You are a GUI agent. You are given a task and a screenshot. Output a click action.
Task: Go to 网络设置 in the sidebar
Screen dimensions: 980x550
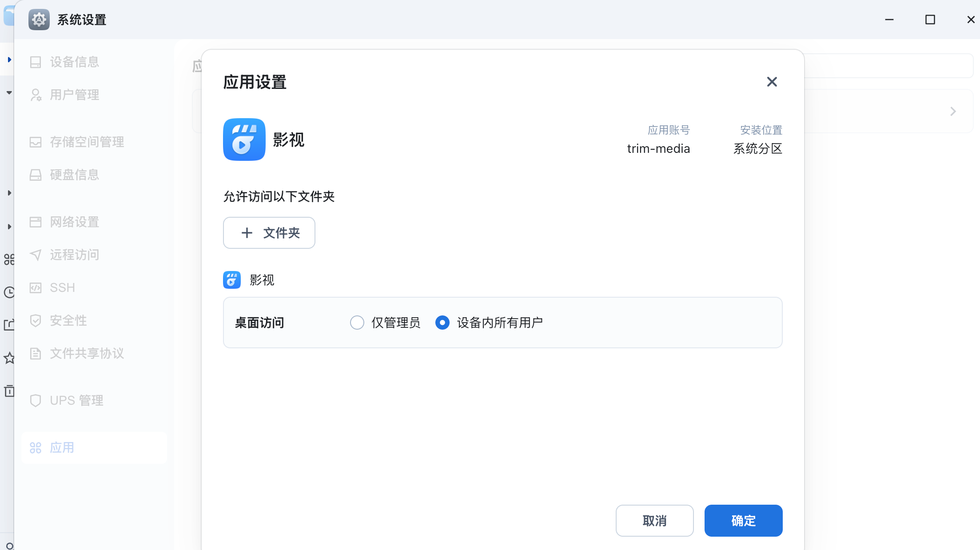click(74, 222)
